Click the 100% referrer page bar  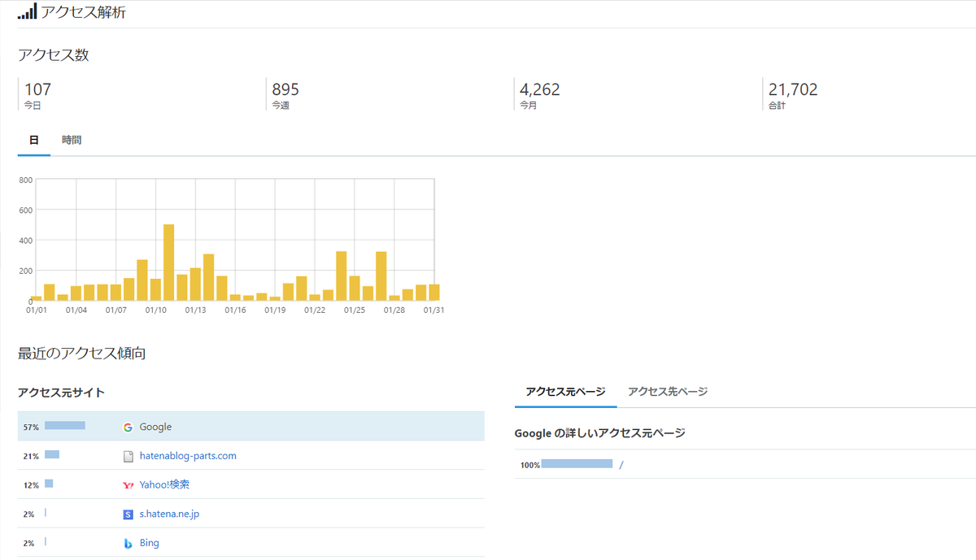[577, 464]
